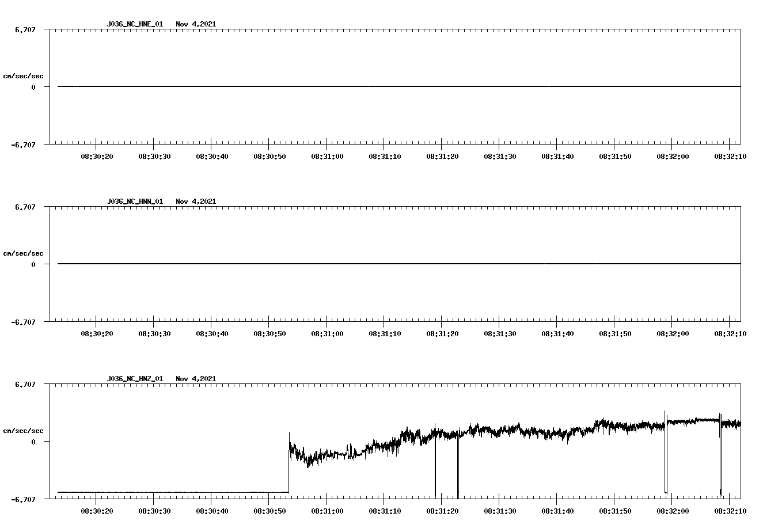Click the 08:32:00 time label under HNZ plot
782x532 pixels.
[x=673, y=511]
